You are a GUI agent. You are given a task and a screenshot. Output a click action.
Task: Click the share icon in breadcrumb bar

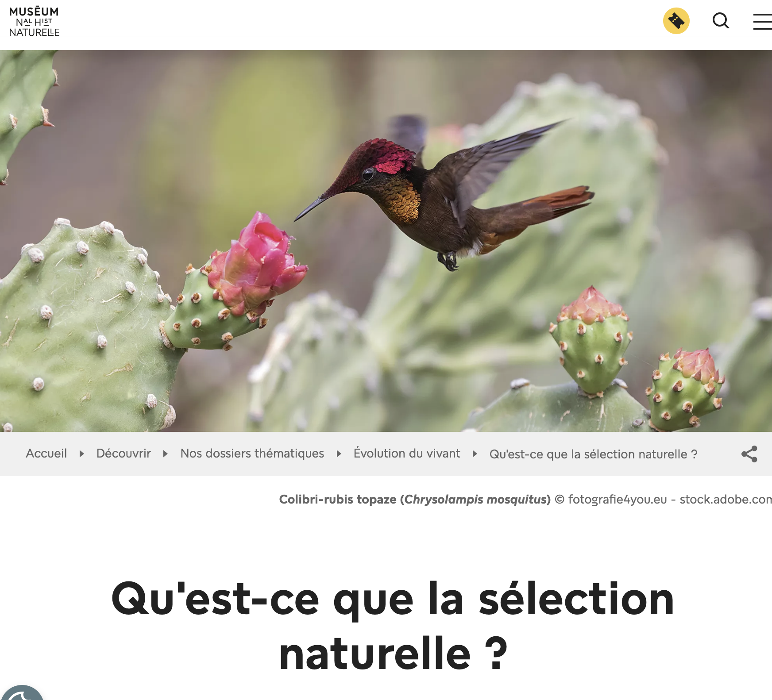point(749,454)
